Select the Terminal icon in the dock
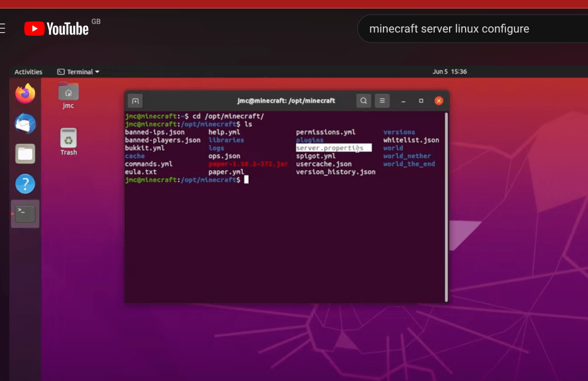The height and width of the screenshot is (381, 588). (25, 214)
